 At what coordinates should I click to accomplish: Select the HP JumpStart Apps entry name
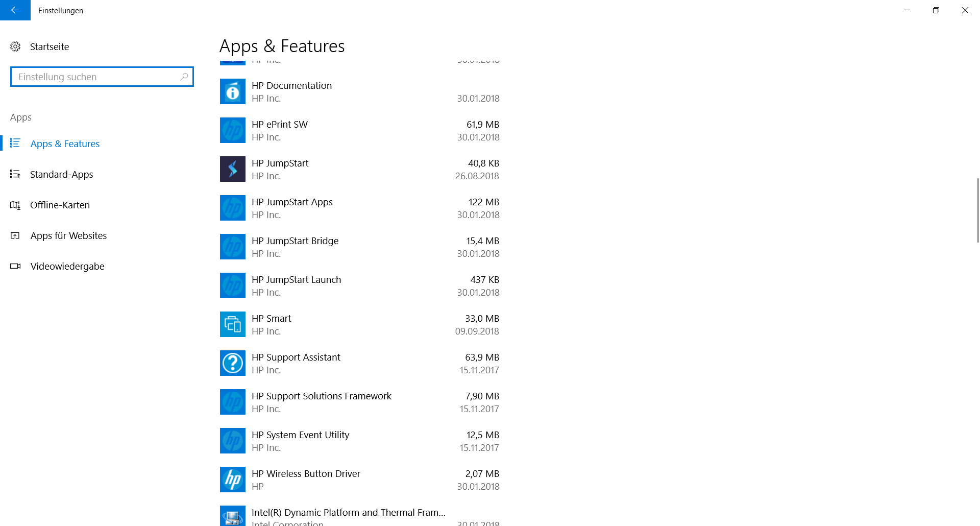tap(292, 202)
